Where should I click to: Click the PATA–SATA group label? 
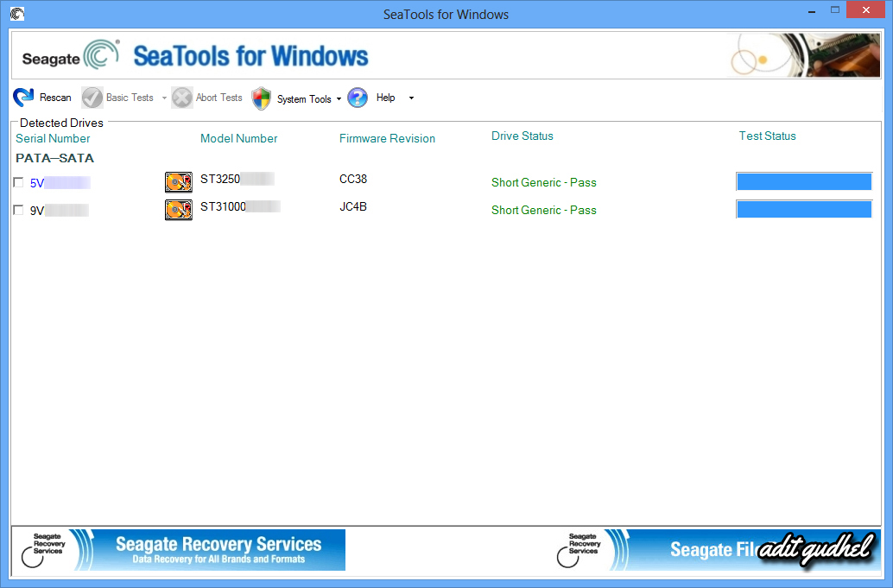(x=54, y=158)
